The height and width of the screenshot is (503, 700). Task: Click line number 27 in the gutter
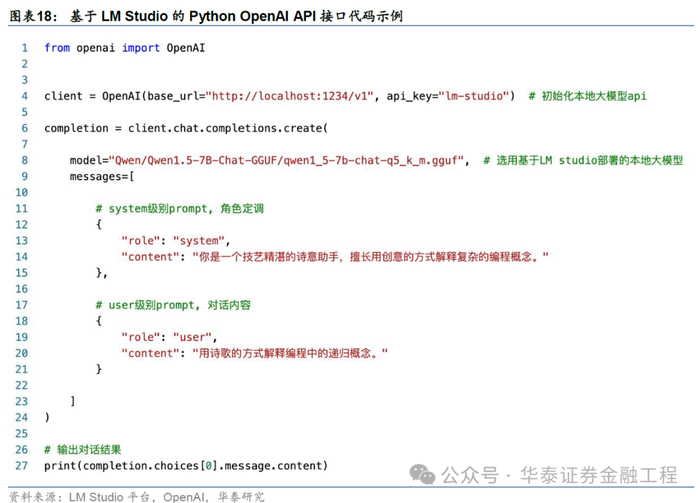(x=21, y=466)
